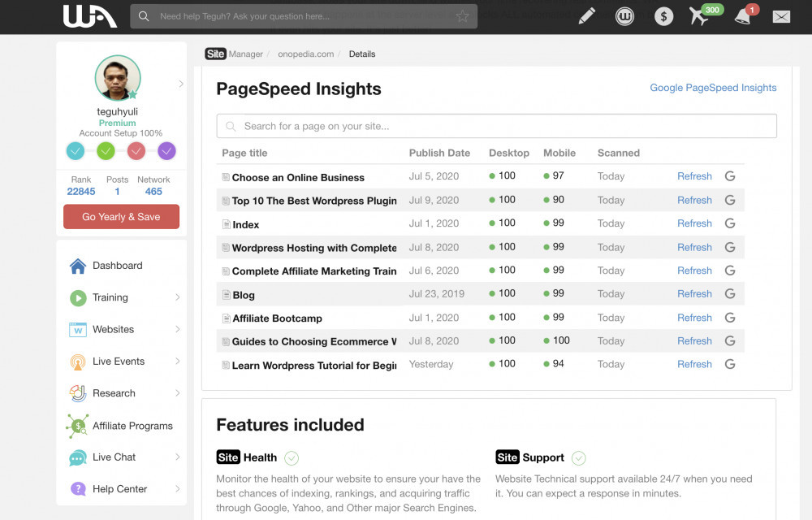812x520 pixels.
Task: Click the checkmark next to Site Support
Action: [x=578, y=458]
